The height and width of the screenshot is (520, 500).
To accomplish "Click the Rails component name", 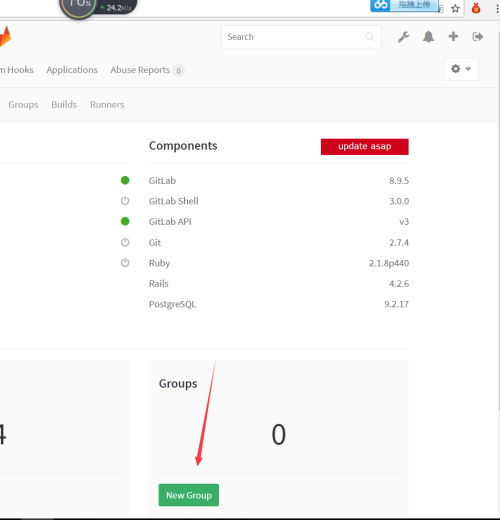I will pyautogui.click(x=159, y=284).
